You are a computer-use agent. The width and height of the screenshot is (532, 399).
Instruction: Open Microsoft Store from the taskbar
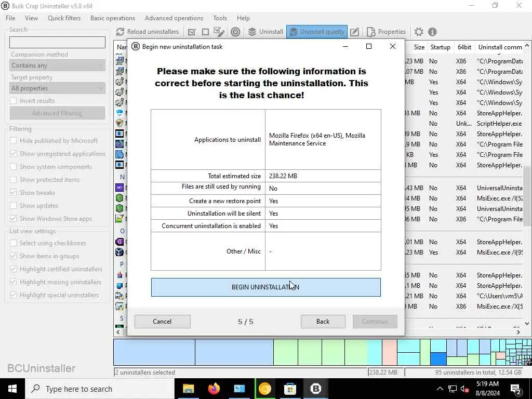(290, 389)
